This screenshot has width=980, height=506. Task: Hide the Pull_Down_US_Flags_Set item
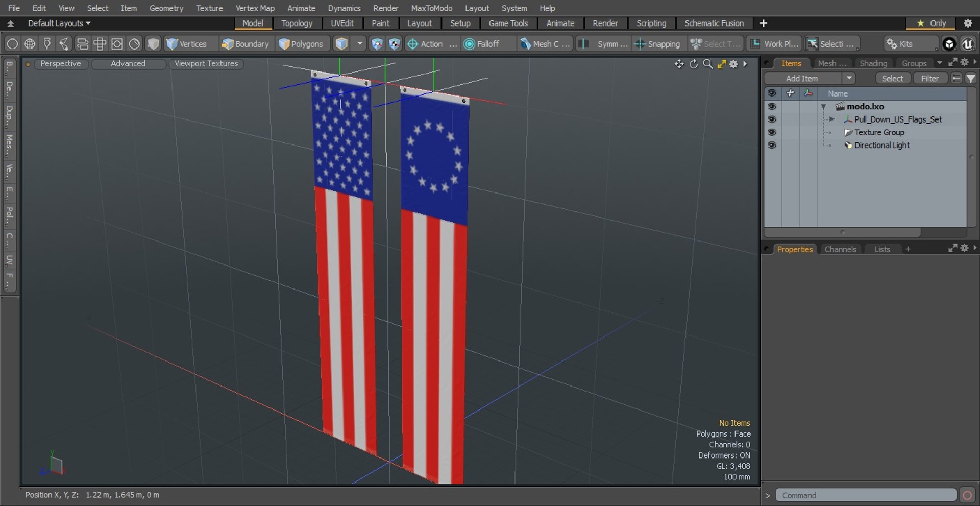[x=772, y=119]
